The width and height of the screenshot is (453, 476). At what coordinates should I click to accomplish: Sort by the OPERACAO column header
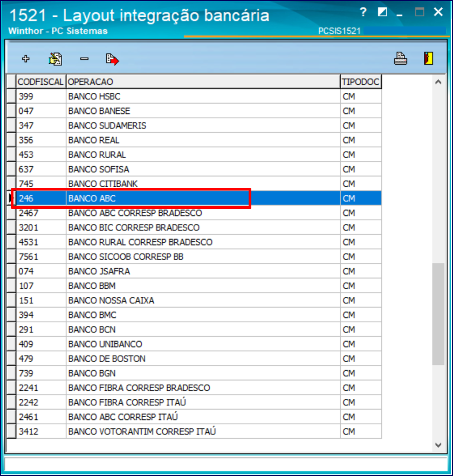click(x=203, y=81)
